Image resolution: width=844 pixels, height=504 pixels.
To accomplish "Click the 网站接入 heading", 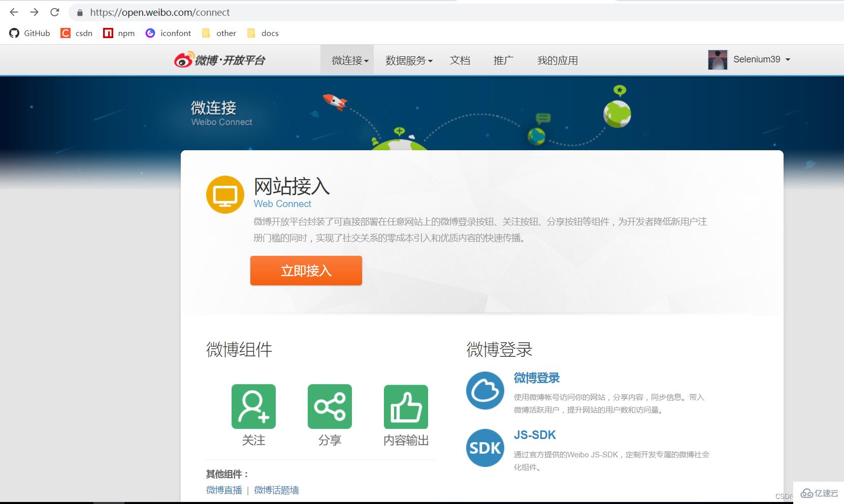I will point(291,186).
